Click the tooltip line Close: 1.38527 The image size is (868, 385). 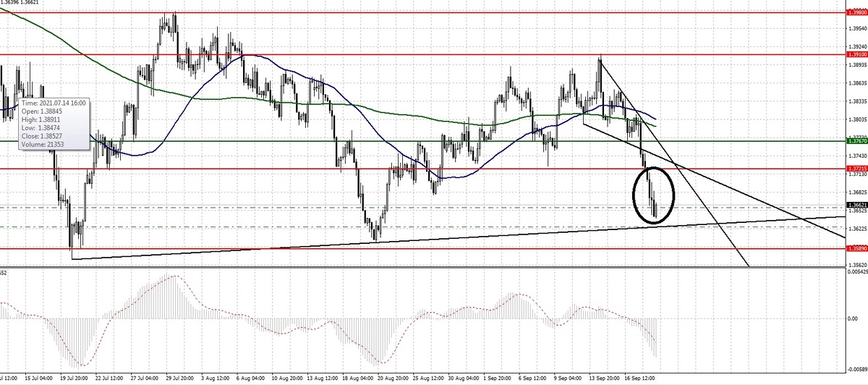[x=42, y=136]
